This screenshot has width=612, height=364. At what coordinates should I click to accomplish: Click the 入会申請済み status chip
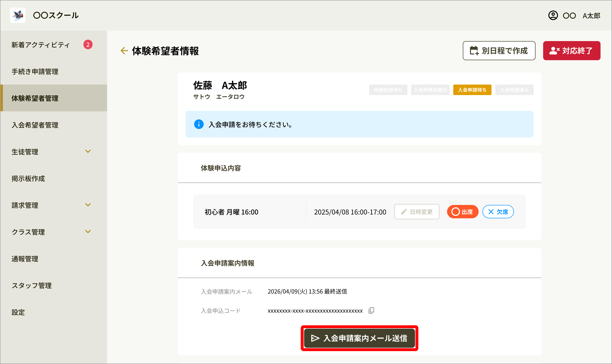point(514,90)
